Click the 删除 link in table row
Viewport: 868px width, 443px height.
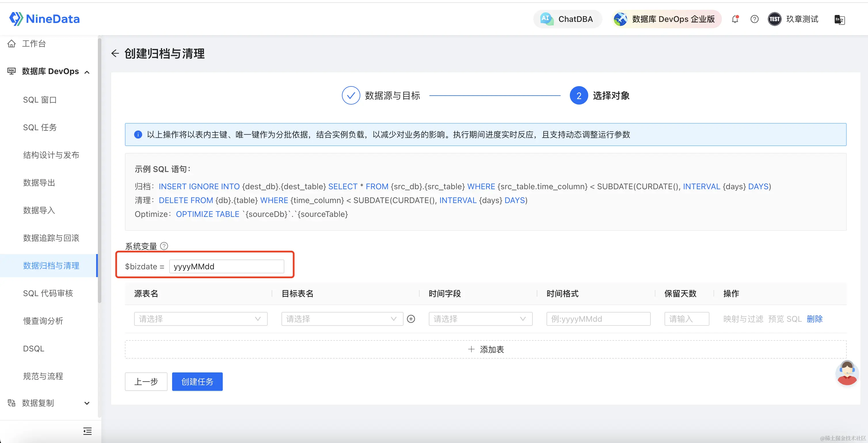coord(814,319)
